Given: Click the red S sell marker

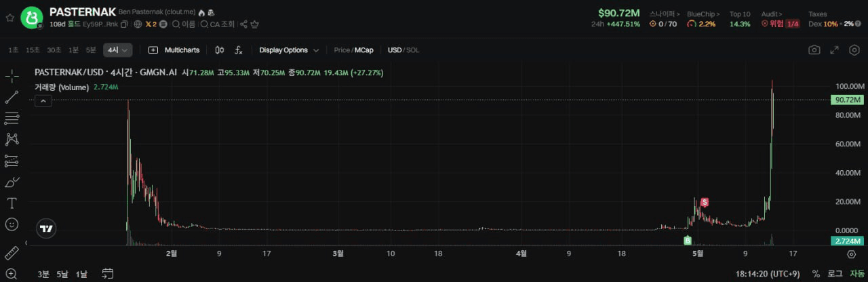Looking at the screenshot, I should [x=705, y=202].
